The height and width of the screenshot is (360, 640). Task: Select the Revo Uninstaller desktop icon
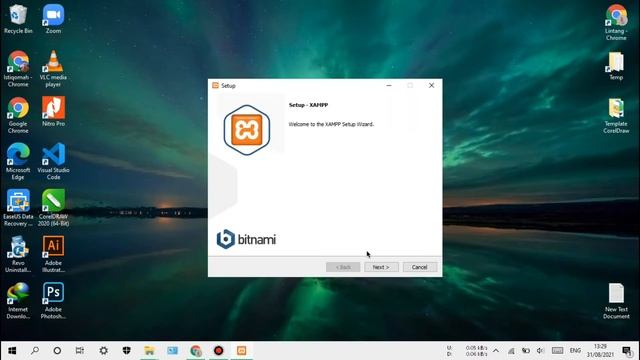click(18, 254)
